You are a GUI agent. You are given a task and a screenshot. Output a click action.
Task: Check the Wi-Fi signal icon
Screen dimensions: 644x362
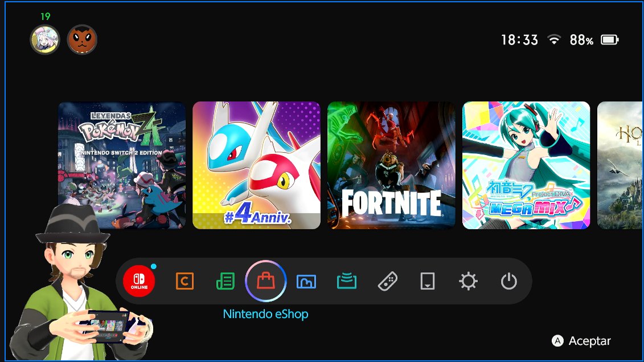click(554, 39)
